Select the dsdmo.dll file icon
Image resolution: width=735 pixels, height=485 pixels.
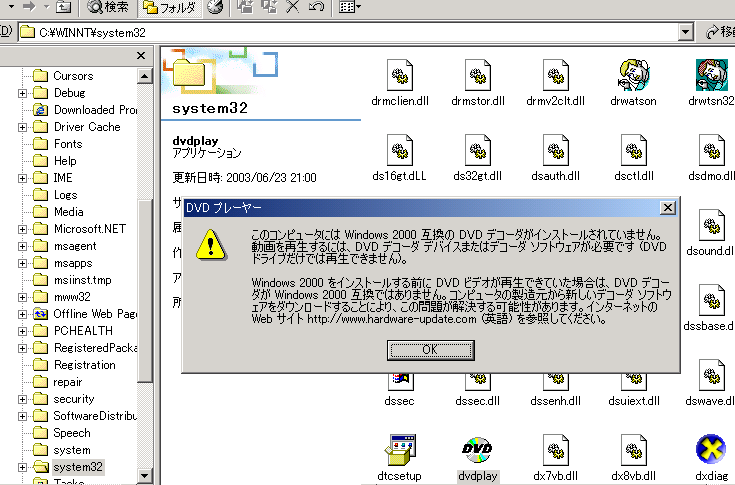pos(712,150)
